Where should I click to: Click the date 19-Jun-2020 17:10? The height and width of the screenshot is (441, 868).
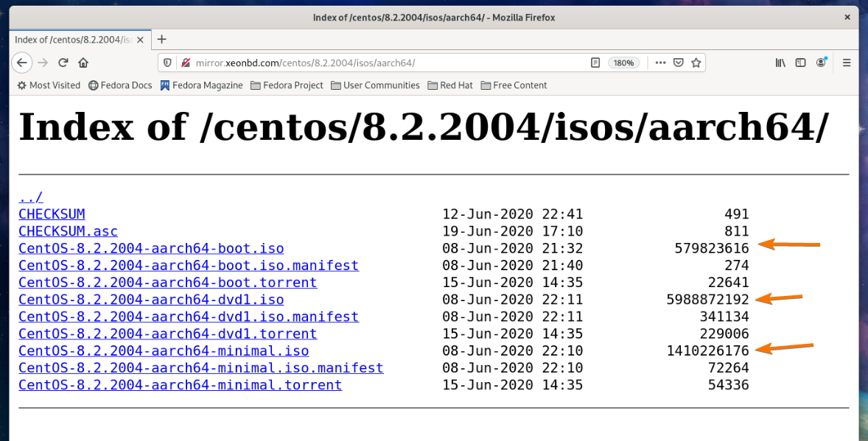[x=513, y=231]
